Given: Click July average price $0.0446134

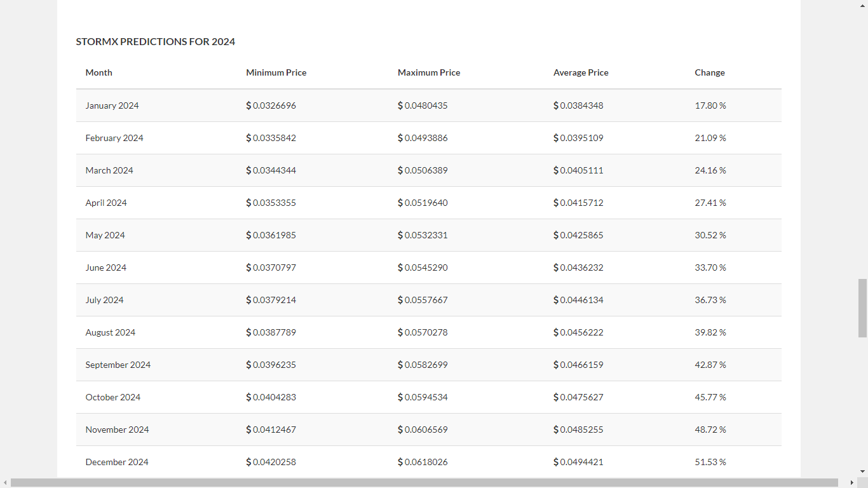Looking at the screenshot, I should pos(578,300).
